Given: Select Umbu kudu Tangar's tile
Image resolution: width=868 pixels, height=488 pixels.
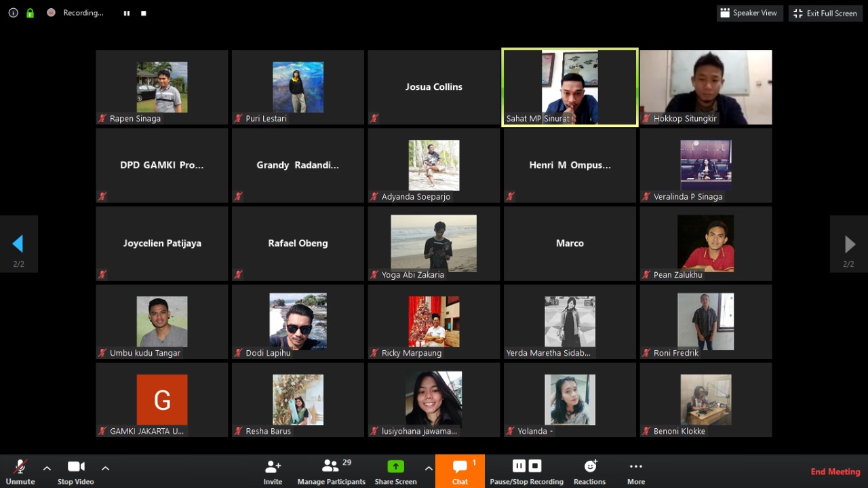Looking at the screenshot, I should click(x=162, y=322).
